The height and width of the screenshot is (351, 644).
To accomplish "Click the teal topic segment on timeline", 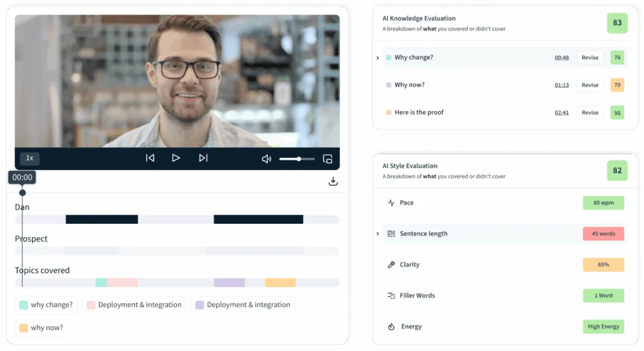I will click(101, 282).
